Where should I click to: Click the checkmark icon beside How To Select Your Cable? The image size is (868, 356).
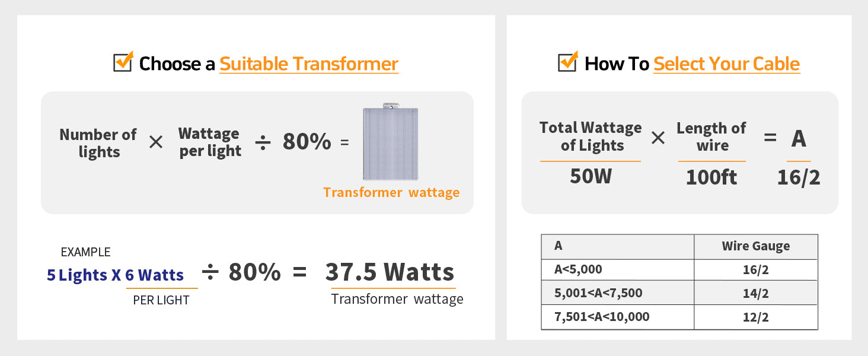[568, 62]
